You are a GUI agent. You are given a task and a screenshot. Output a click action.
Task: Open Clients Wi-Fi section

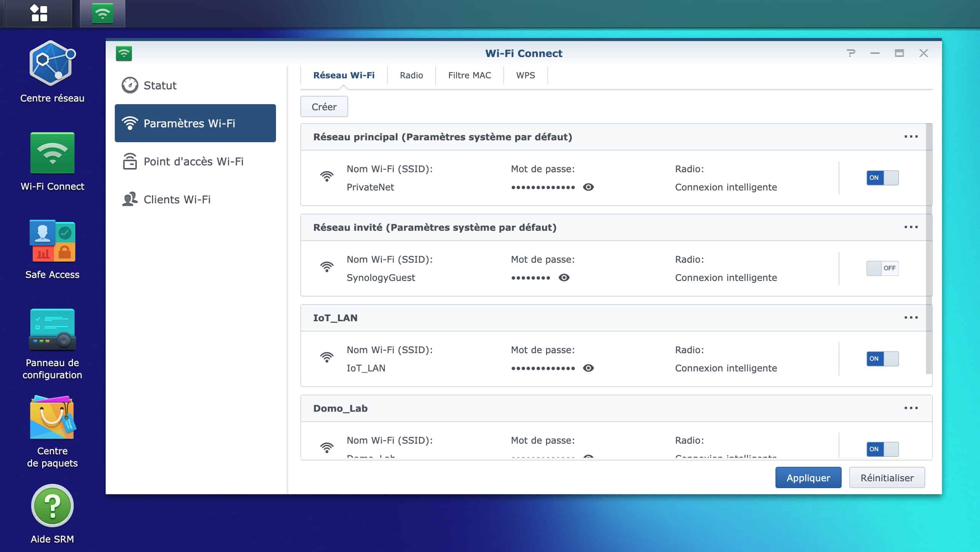(195, 199)
